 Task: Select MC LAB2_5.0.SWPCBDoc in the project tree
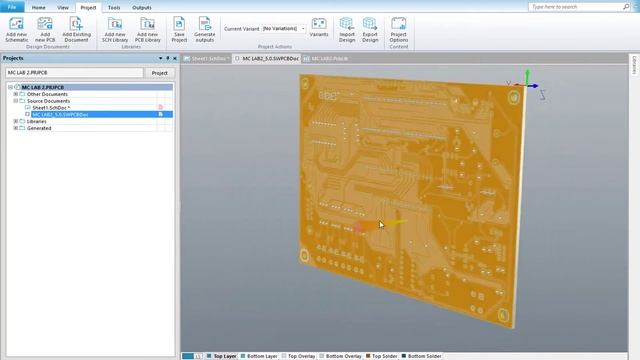[60, 115]
